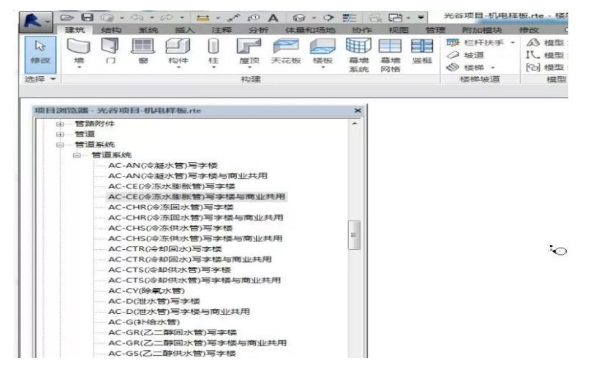
Task: Switch to the 管理 ribbon tab
Action: pos(435,30)
